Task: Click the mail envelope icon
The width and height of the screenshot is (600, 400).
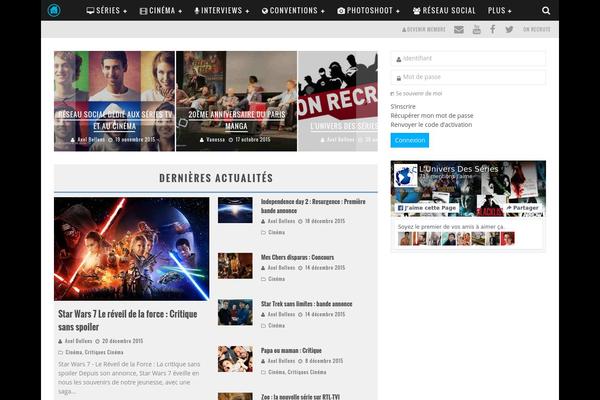Action: 459,29
